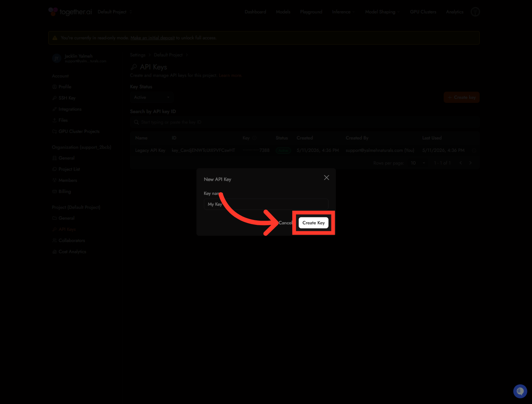The height and width of the screenshot is (404, 532).
Task: Focus the 'Search by API key ID' field
Action: tap(305, 122)
